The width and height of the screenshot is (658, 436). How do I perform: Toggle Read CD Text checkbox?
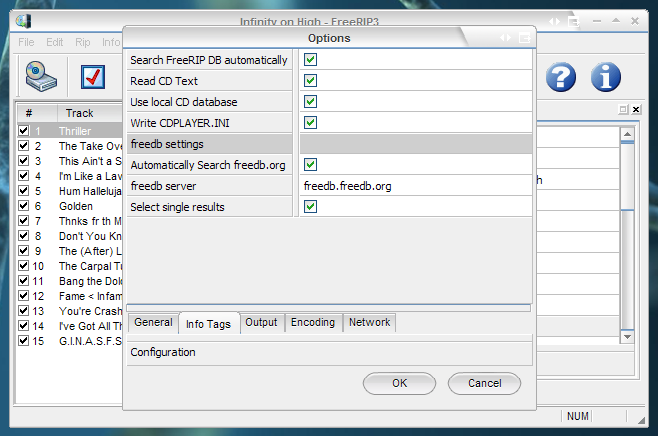click(x=311, y=81)
